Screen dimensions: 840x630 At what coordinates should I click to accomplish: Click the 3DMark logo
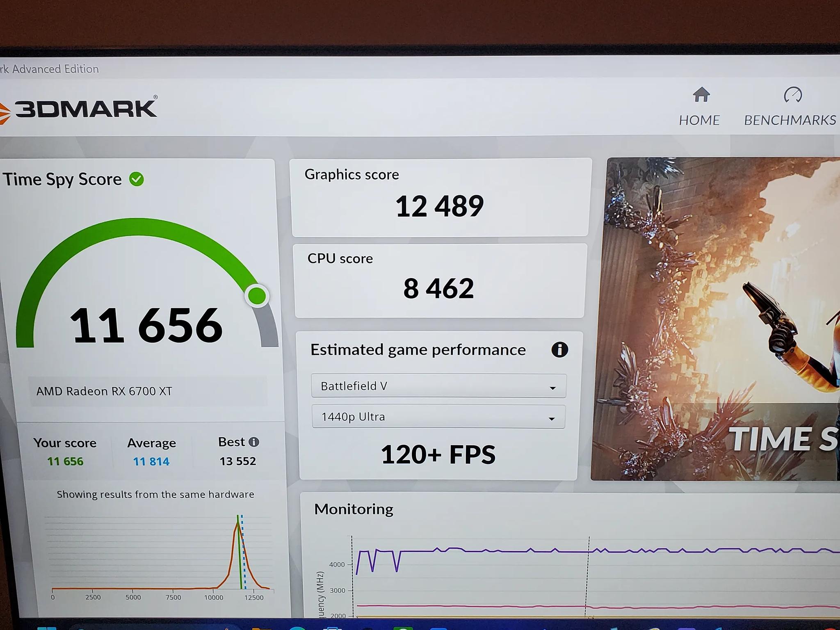[78, 109]
